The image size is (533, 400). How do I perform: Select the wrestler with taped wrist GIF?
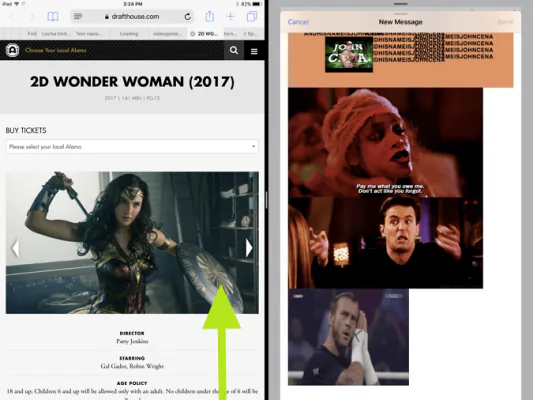click(x=348, y=337)
